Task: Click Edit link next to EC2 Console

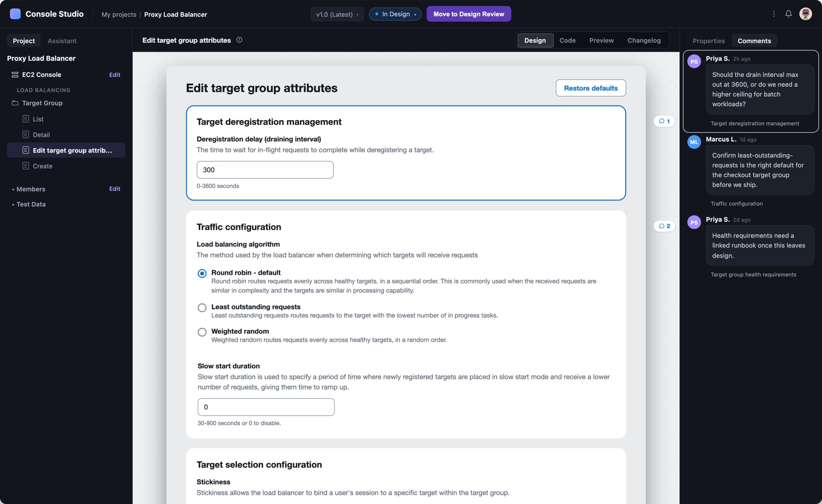Action: click(x=115, y=74)
